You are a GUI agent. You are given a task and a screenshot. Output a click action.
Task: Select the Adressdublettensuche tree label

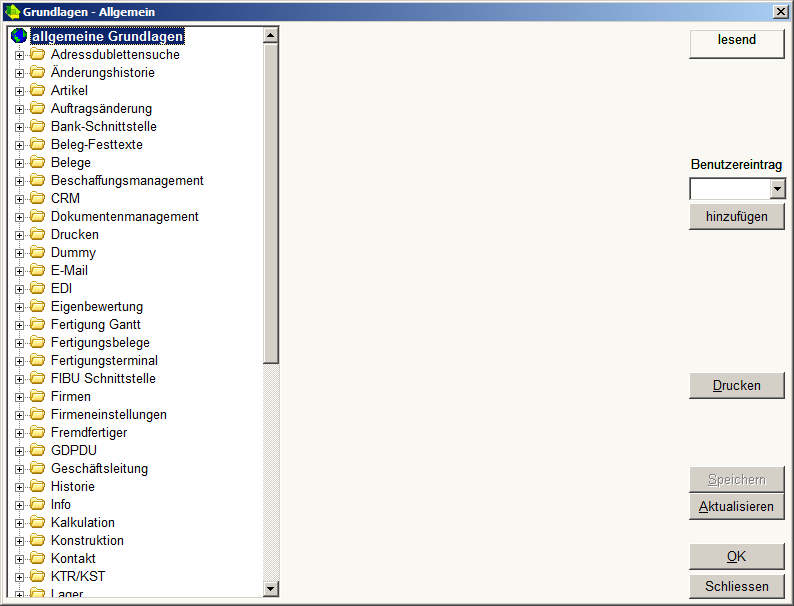point(115,54)
